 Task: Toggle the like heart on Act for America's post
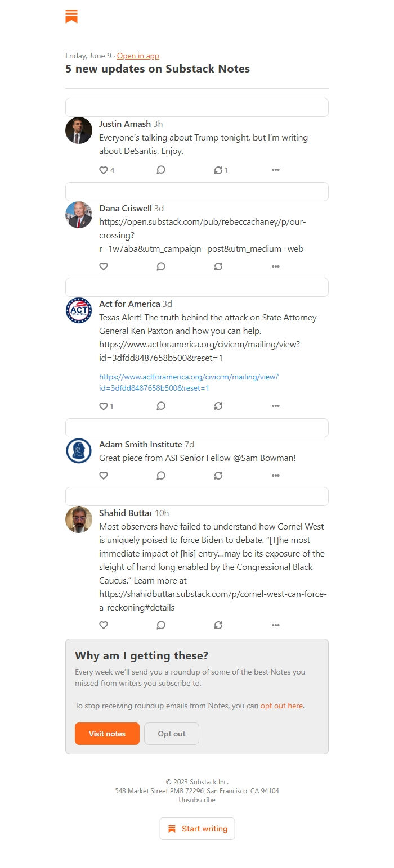104,405
